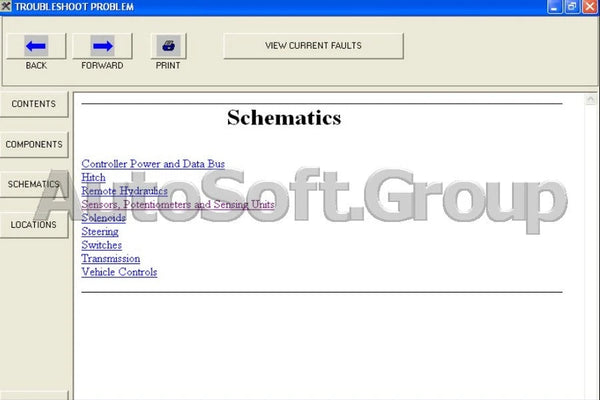Open the Components section
The width and height of the screenshot is (600, 400).
point(34,144)
